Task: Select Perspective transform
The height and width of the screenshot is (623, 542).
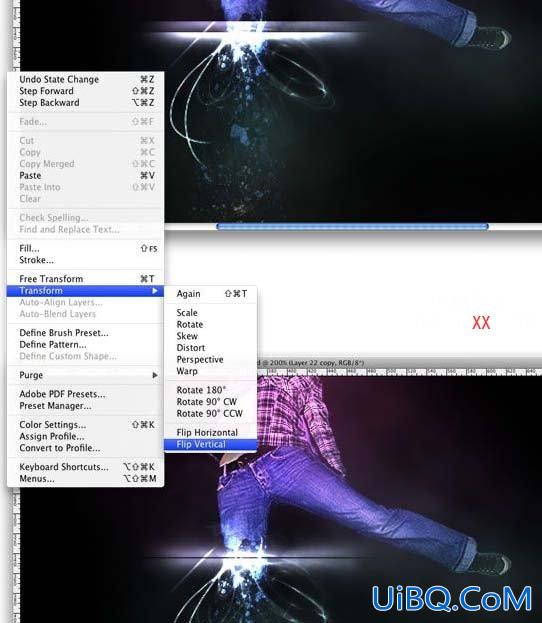Action: click(211, 360)
